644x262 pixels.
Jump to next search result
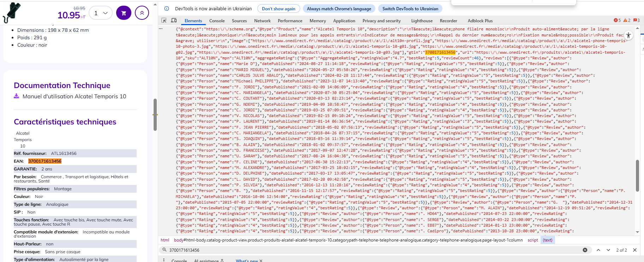point(608,250)
